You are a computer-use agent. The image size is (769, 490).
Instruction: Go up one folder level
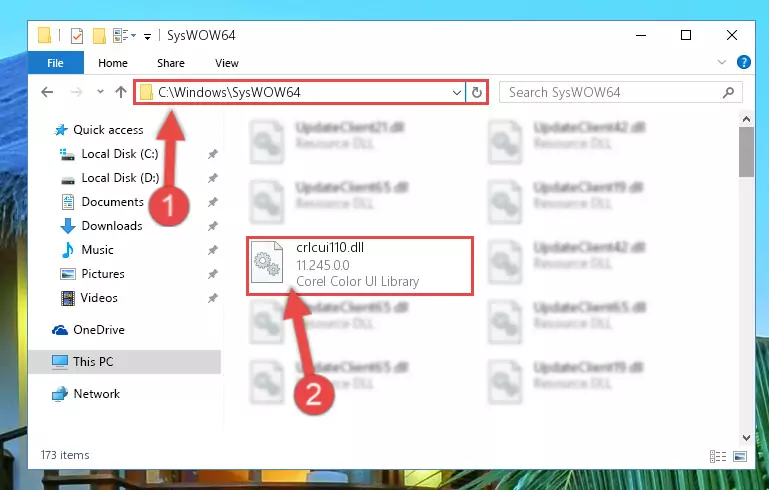121,92
